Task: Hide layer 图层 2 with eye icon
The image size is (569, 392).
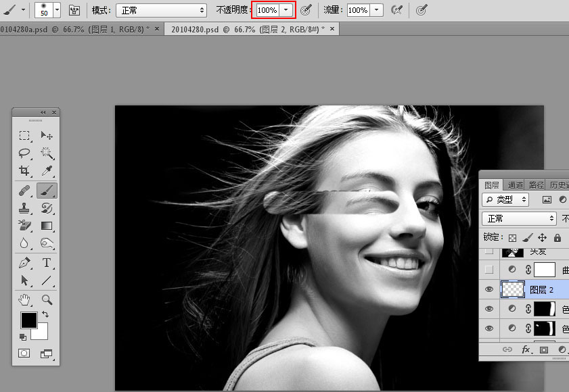Action: [x=489, y=289]
